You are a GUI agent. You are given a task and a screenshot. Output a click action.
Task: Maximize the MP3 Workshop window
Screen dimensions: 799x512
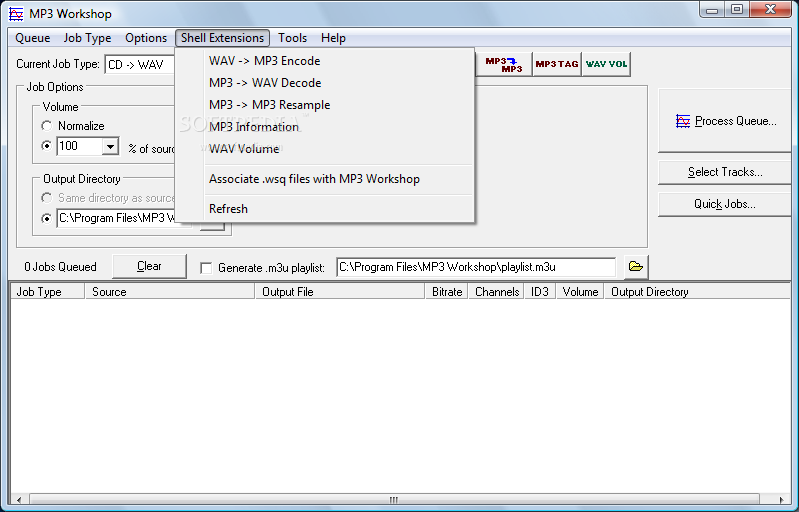737,9
